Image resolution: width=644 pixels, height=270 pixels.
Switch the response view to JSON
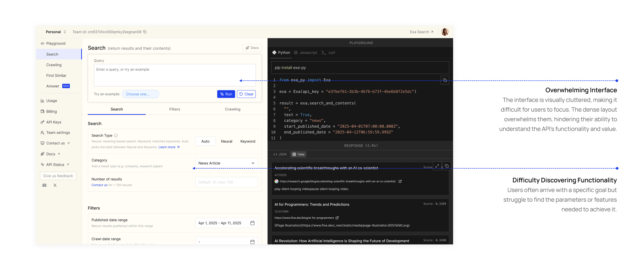[x=280, y=154]
